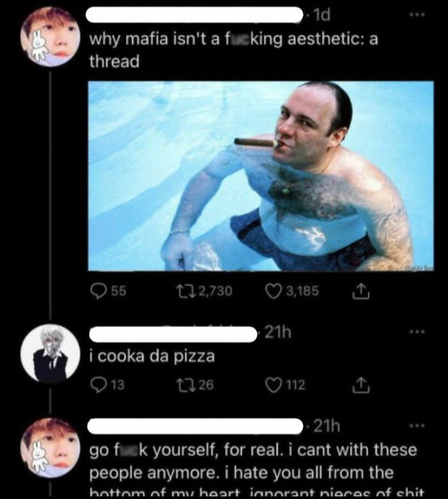Open the 'i cooka da pizza' tweet text
448x499 pixels.
tap(151, 356)
